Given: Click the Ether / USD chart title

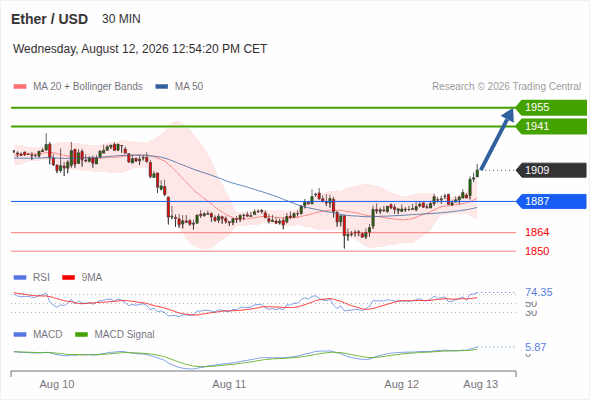Looking at the screenshot, I should pos(49,19).
